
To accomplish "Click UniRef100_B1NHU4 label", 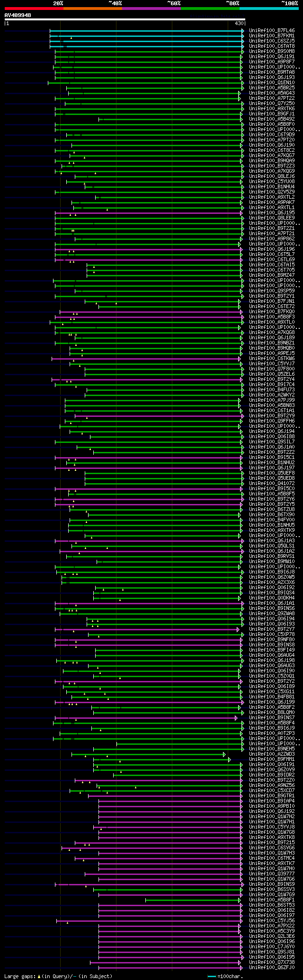I will (272, 187).
